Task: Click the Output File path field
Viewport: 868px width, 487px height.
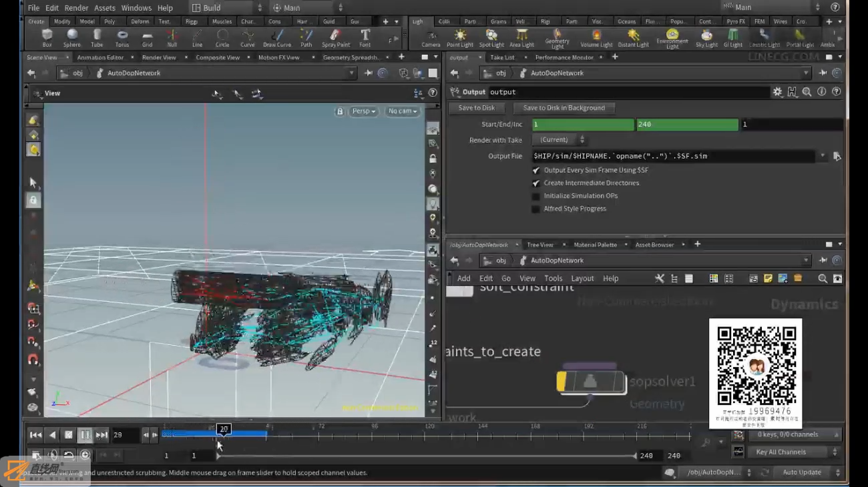Action: [673, 156]
